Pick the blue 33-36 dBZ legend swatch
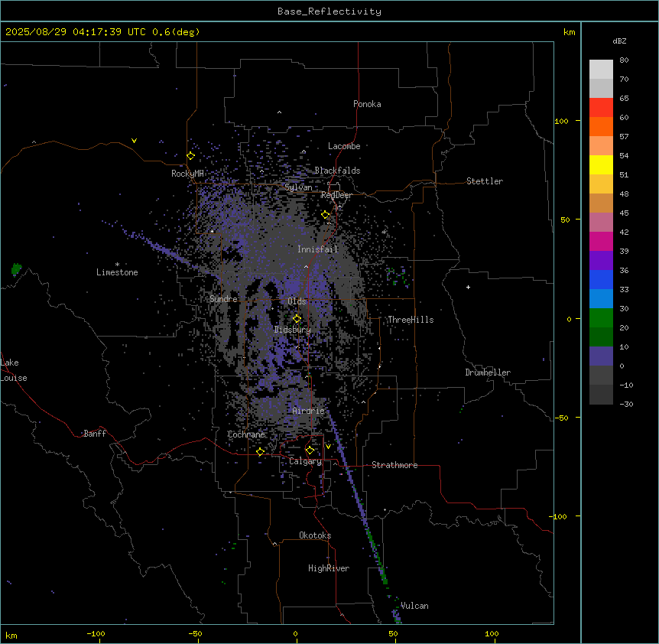Viewport: 659px width, 644px height. point(601,279)
